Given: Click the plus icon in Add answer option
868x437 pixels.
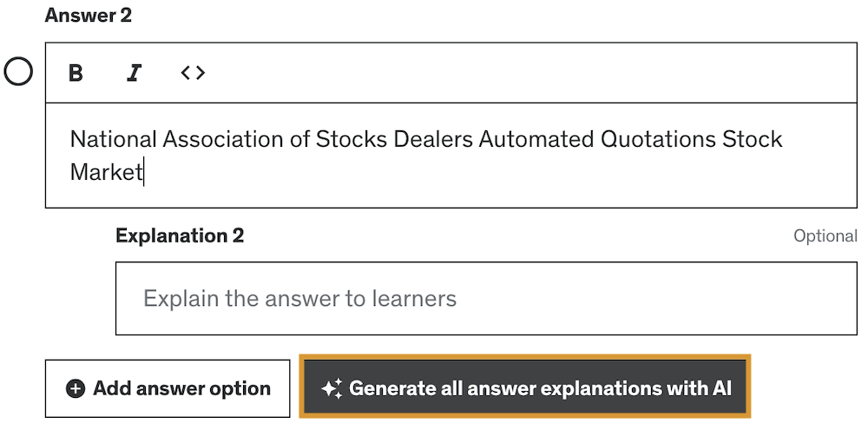Looking at the screenshot, I should coord(76,389).
